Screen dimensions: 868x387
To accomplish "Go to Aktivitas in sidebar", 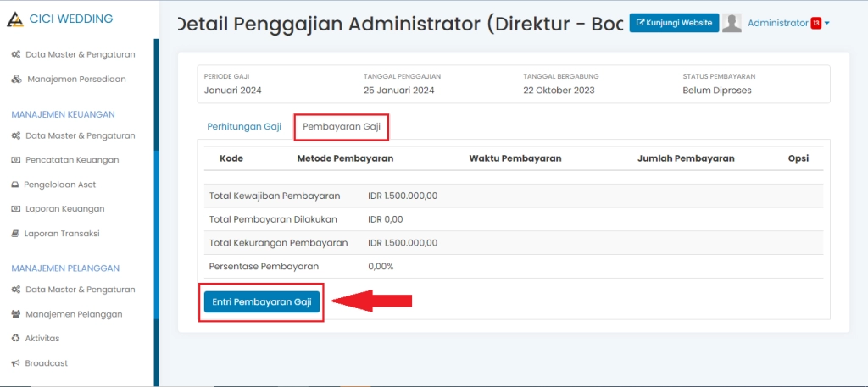I will [42, 339].
